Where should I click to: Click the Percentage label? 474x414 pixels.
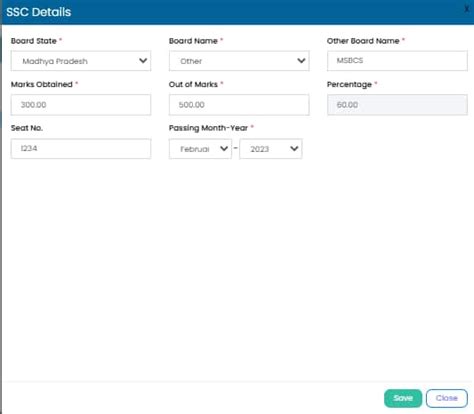(x=349, y=85)
